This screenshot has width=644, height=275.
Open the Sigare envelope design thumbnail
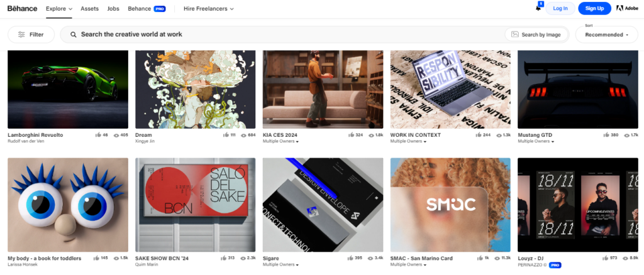coord(323,205)
